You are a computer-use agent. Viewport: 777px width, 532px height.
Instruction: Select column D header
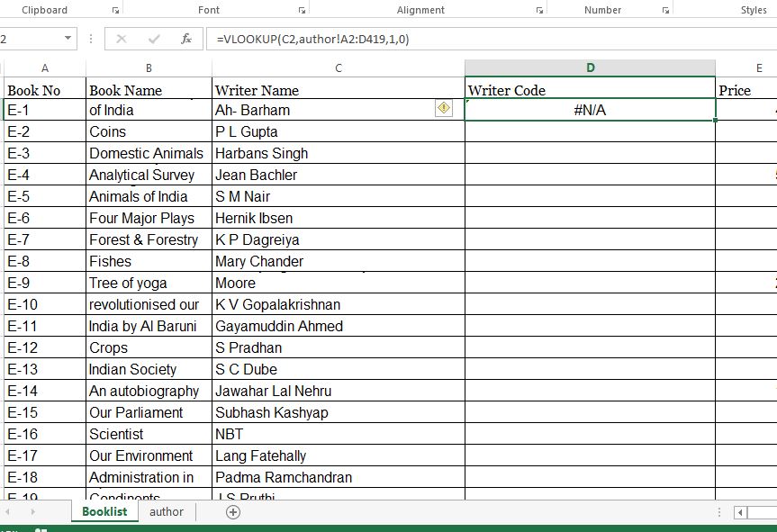tap(591, 68)
